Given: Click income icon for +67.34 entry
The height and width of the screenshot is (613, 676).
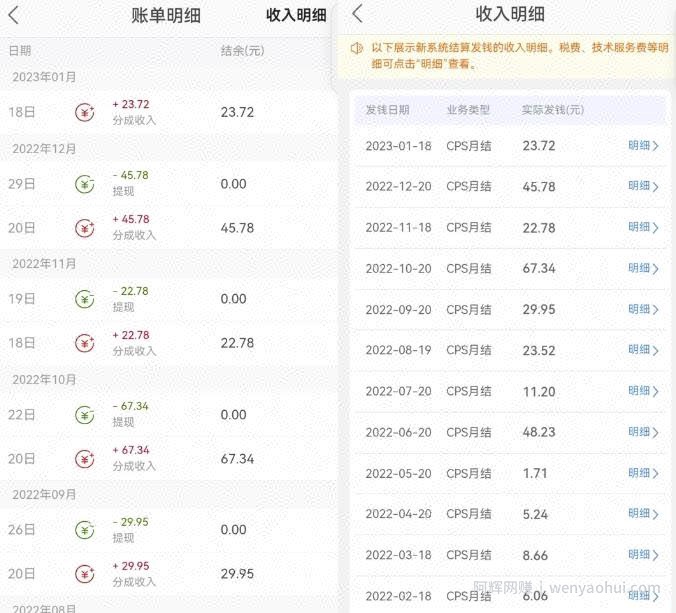Looking at the screenshot, I should pyautogui.click(x=85, y=459).
